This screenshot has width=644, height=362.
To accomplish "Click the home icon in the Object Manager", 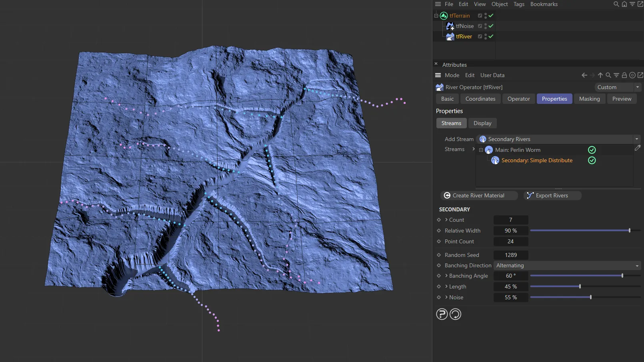I will [624, 4].
